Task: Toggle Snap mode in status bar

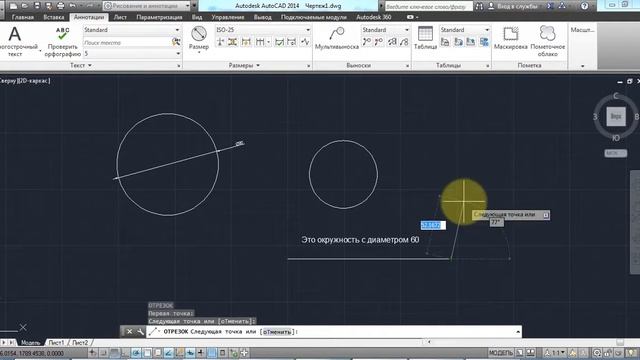Action: [x=104, y=353]
